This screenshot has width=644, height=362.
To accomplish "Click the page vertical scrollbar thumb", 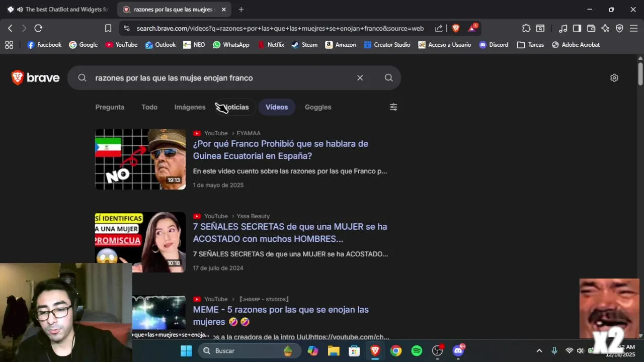I will coord(640,73).
